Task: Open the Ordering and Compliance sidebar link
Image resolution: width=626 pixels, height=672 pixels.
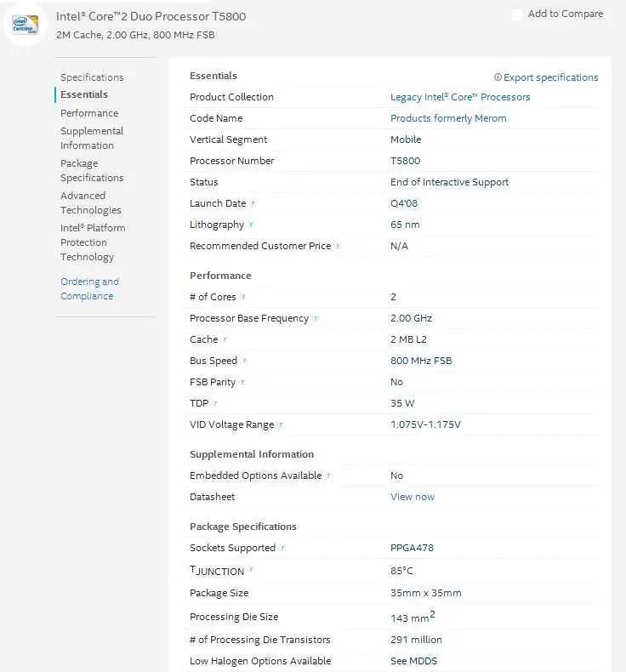Action: [89, 289]
